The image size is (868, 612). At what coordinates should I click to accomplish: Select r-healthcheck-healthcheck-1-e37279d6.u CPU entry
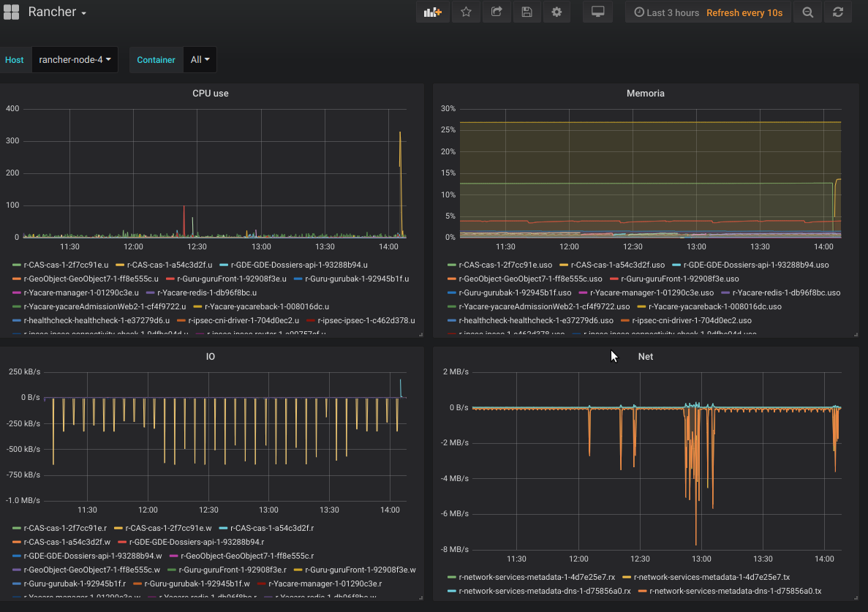pyautogui.click(x=97, y=320)
